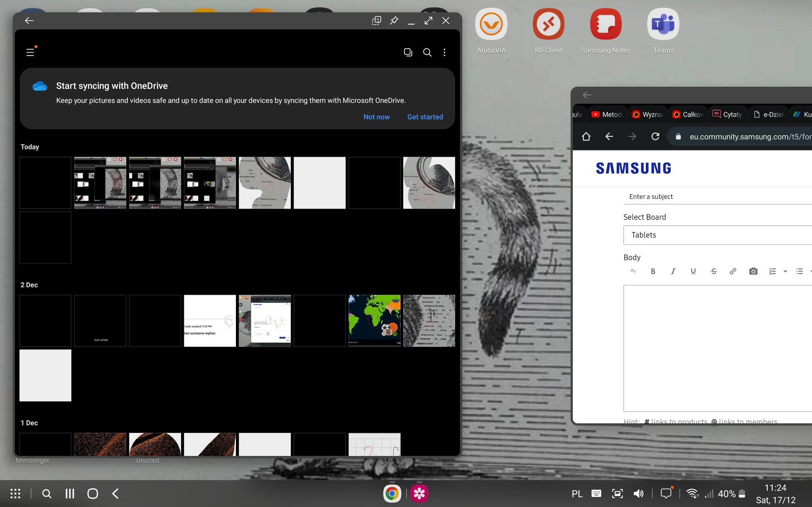Click the Enter a subject field

pyautogui.click(x=717, y=196)
